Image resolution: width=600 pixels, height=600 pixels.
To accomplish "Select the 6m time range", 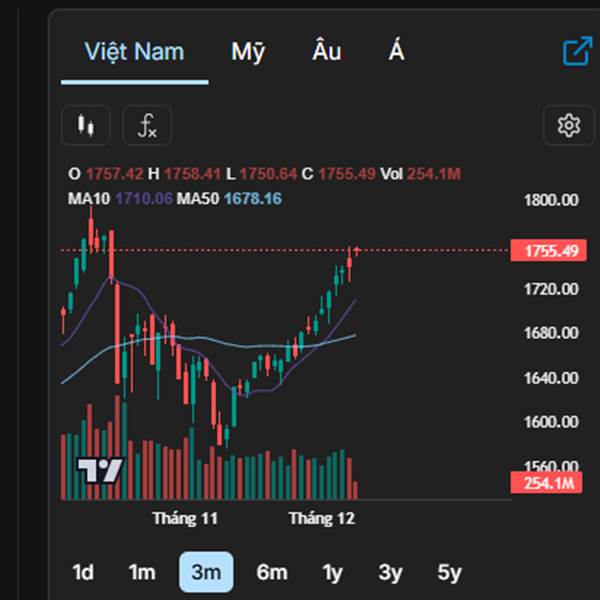I will pyautogui.click(x=271, y=572).
